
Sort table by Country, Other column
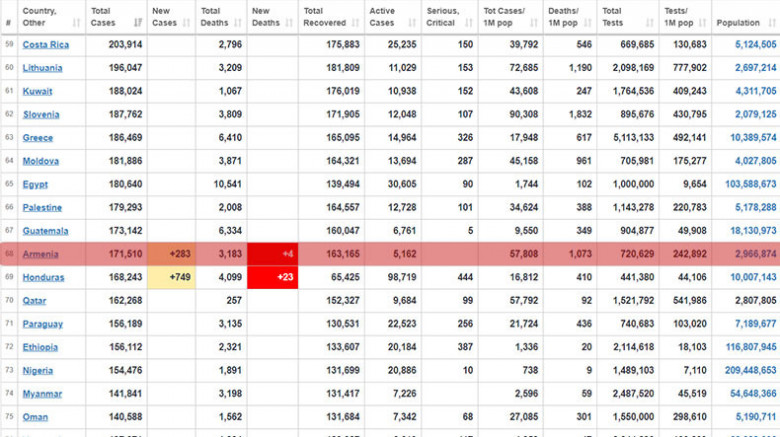click(x=40, y=16)
